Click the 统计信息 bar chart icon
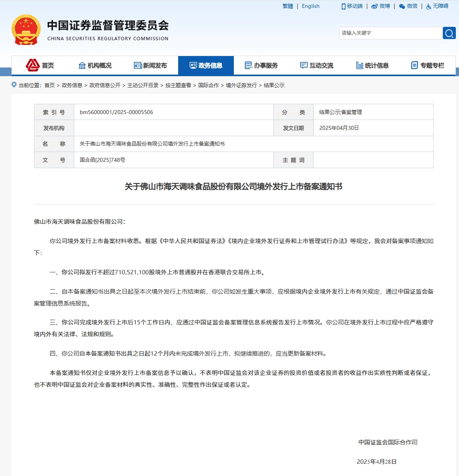The width and height of the screenshot is (459, 476). (x=359, y=66)
